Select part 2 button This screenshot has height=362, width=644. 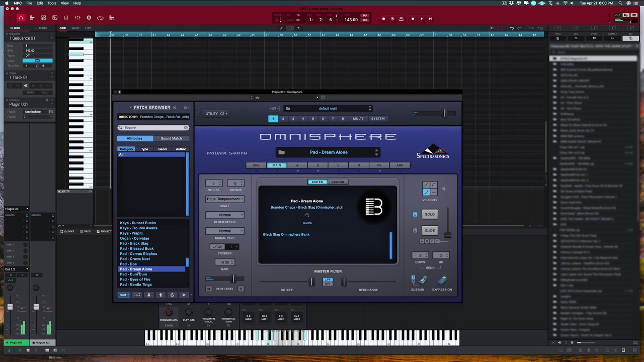click(x=283, y=119)
